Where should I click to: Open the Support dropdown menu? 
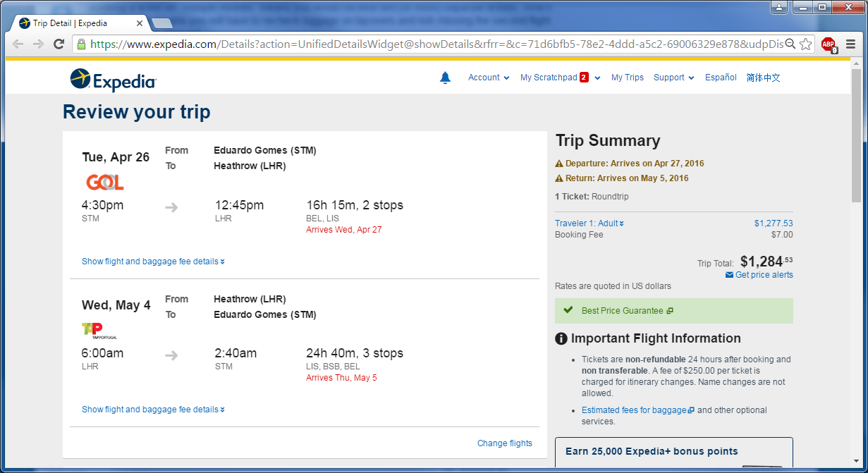point(673,78)
